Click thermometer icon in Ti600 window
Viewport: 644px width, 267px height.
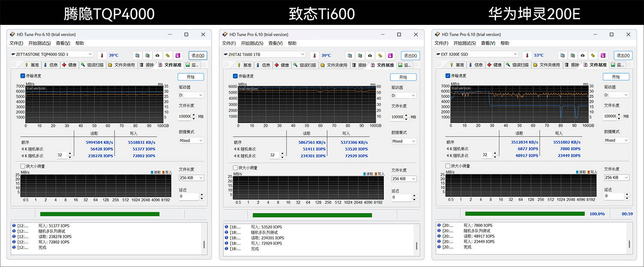[315, 55]
